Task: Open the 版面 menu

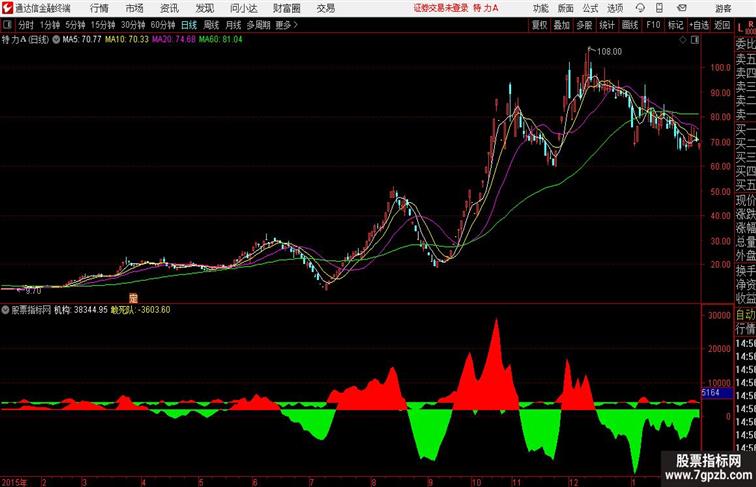Action: [x=566, y=8]
